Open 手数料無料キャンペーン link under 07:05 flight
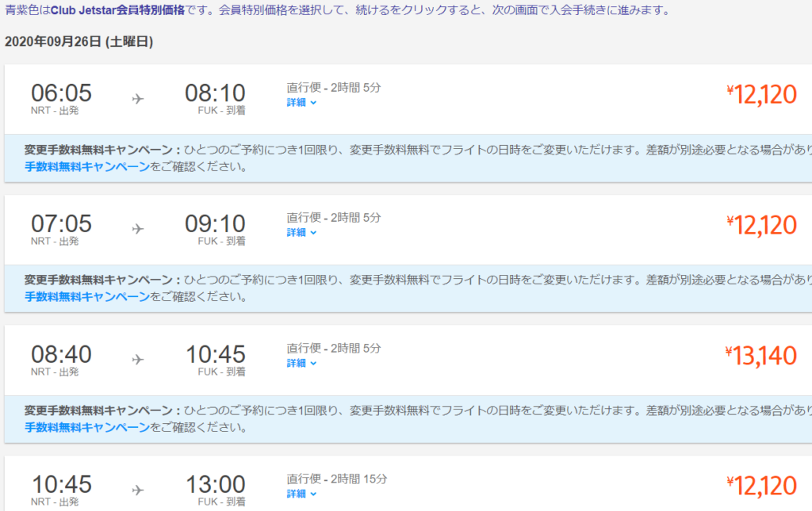Image resolution: width=812 pixels, height=511 pixels. 86,297
